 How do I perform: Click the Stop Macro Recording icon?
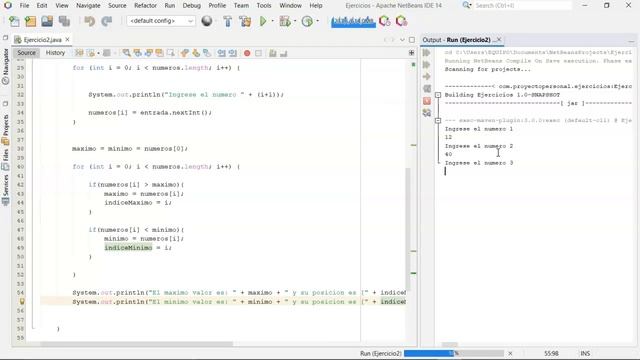click(x=258, y=53)
